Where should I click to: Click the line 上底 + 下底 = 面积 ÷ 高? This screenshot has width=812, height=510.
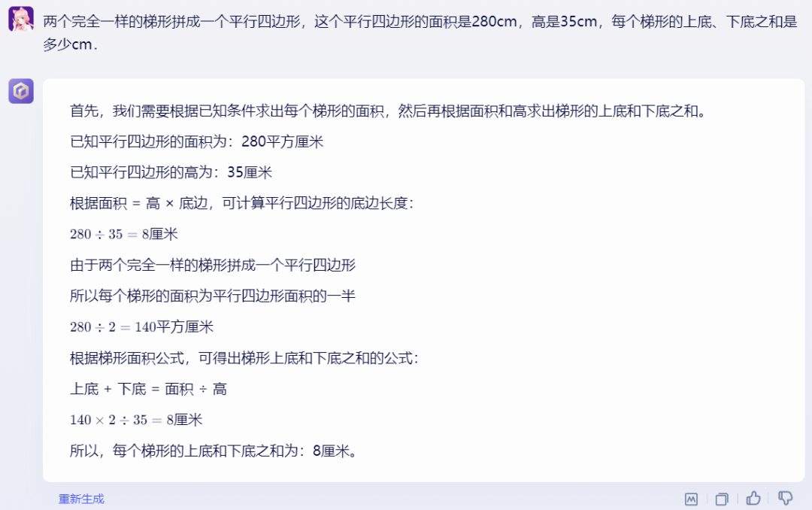[x=148, y=389]
